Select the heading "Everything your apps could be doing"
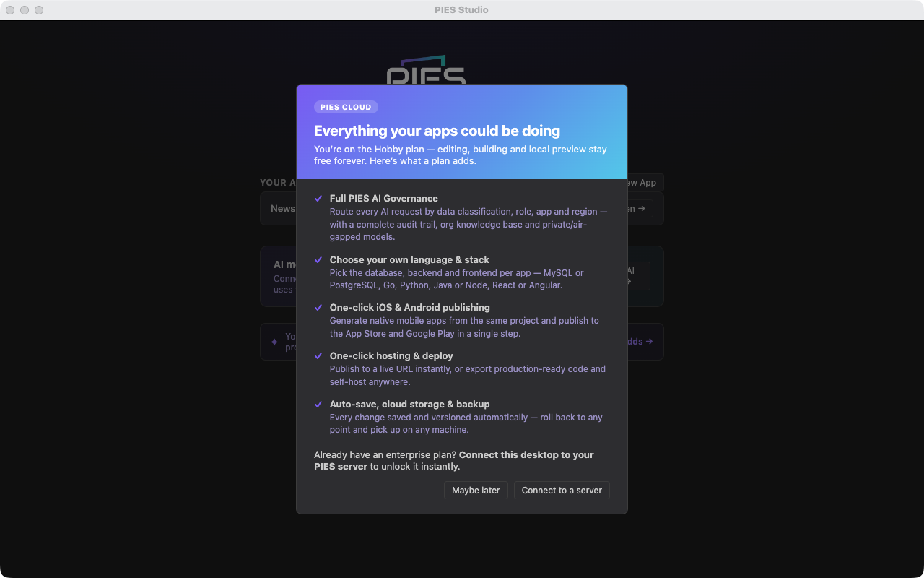Screen dimensions: 924x578 coord(437,131)
